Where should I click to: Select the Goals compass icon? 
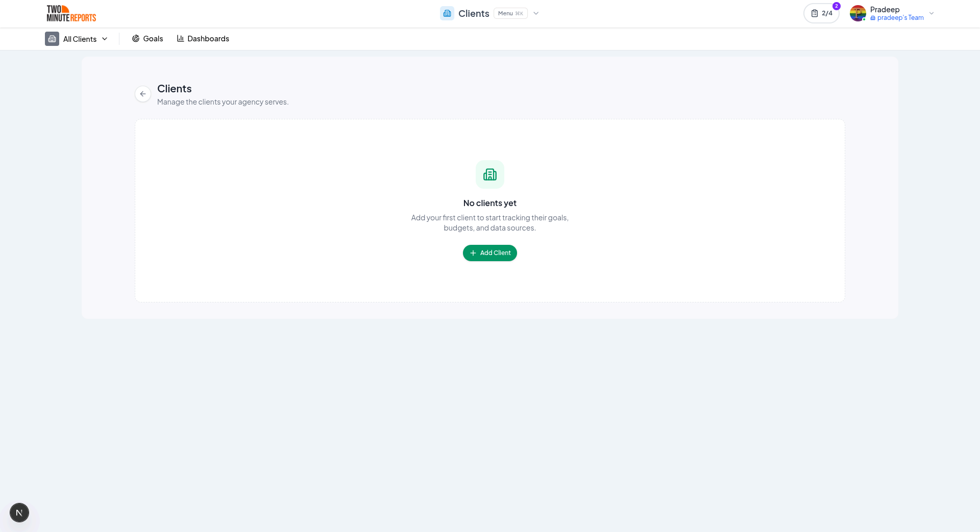click(135, 38)
